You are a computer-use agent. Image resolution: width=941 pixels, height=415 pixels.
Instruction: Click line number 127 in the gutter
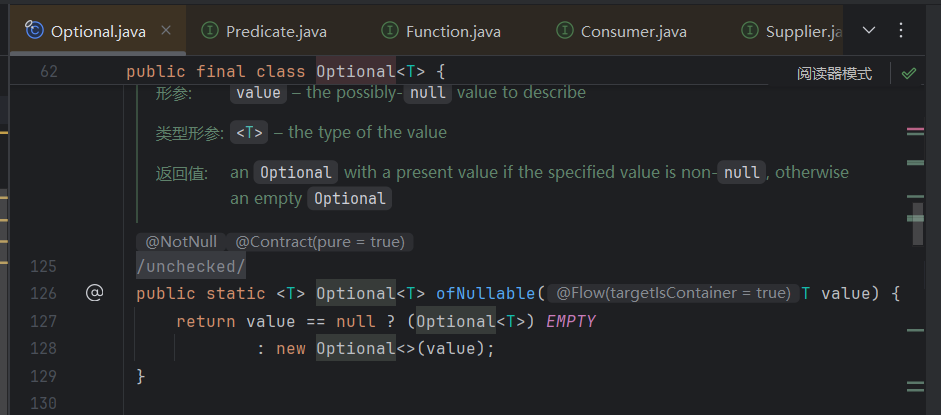43,321
